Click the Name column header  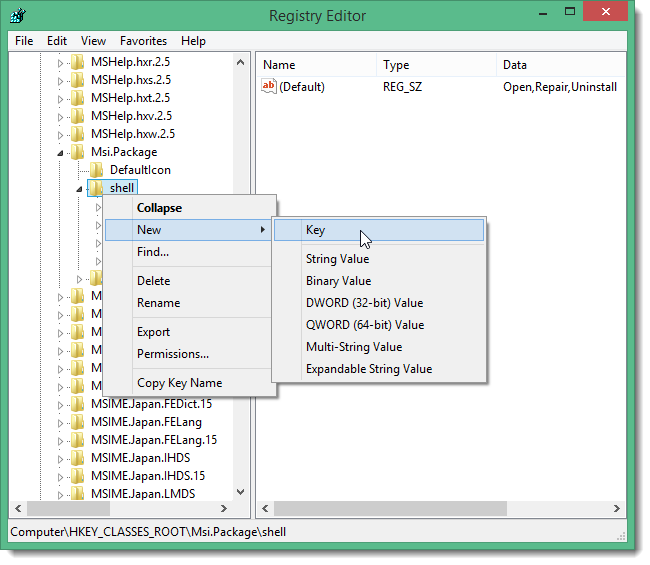pyautogui.click(x=317, y=65)
